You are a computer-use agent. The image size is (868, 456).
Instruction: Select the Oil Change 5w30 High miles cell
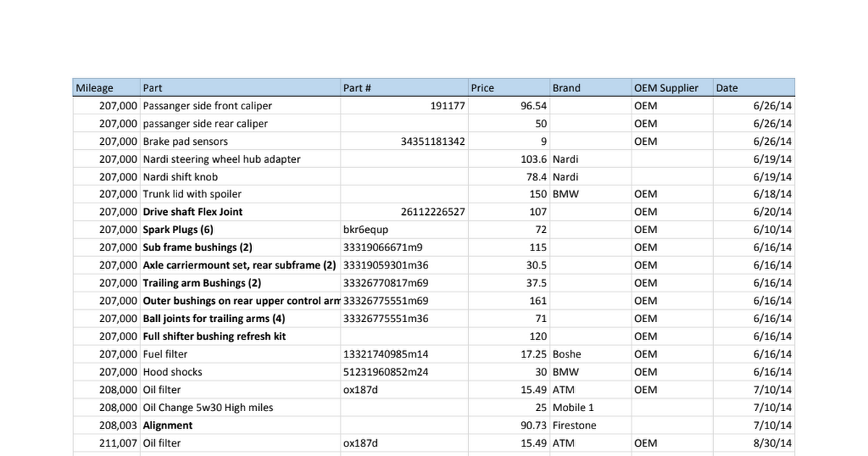point(240,408)
